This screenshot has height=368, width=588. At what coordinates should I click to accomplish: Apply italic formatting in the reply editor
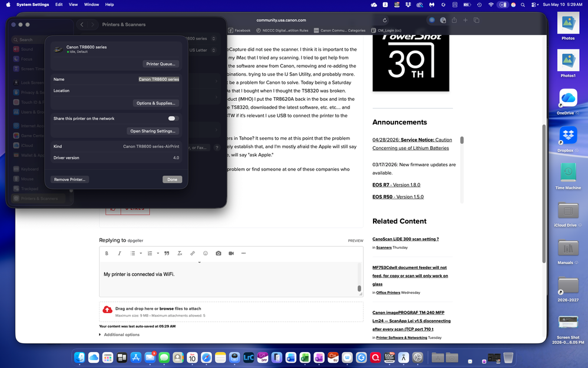click(120, 254)
